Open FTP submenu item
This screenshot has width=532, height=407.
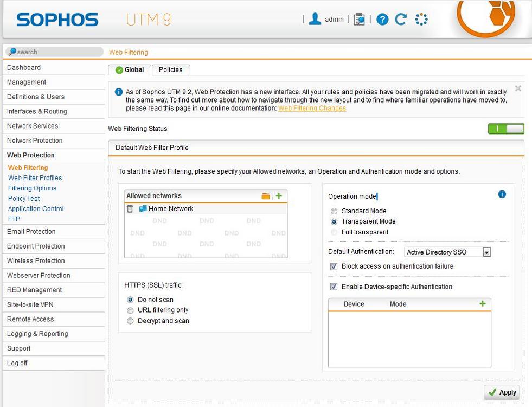14,219
